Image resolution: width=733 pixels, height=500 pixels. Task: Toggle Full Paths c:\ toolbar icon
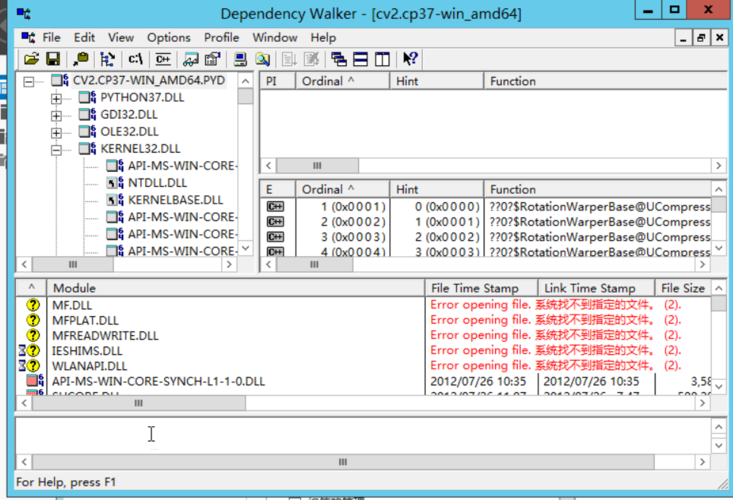pos(135,59)
